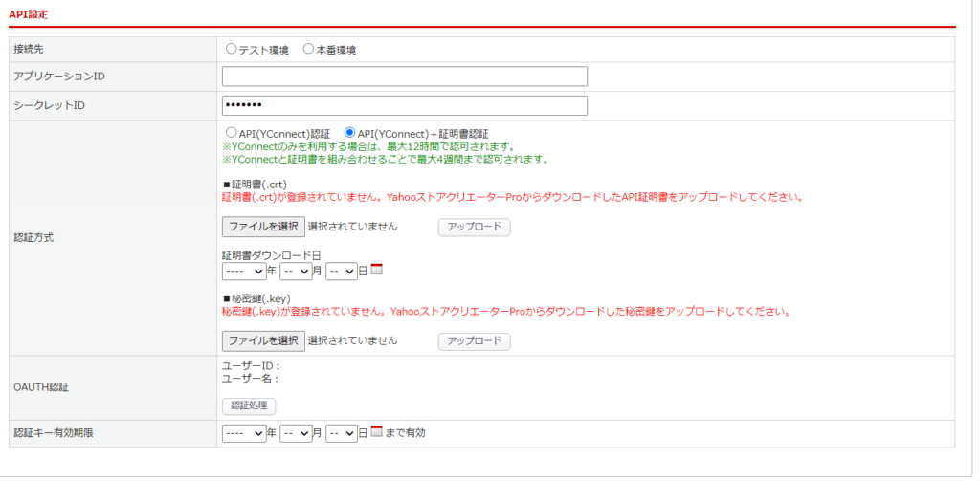Open month dropdown for 認証キー有効期限

pos(296,433)
